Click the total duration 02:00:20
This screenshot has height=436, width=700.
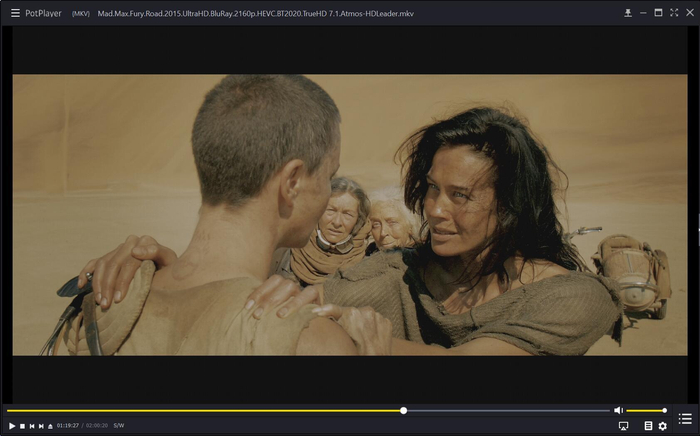tap(97, 426)
